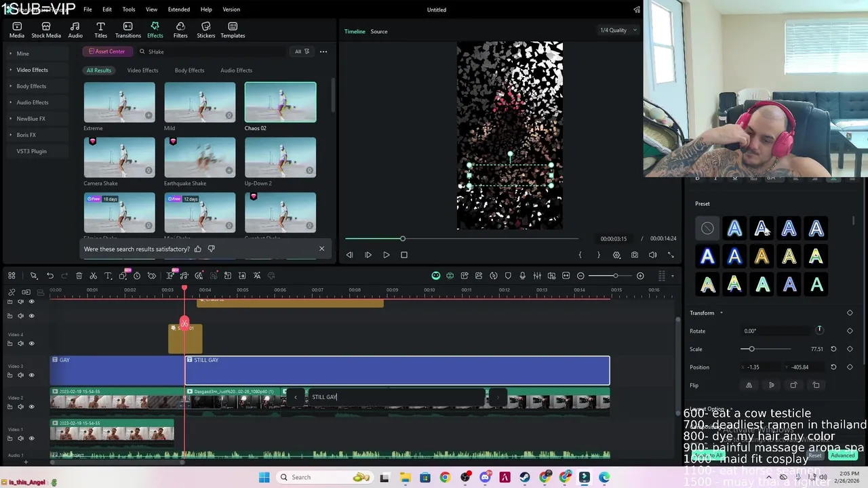Reset the Scale value
Viewport: 868px width, 488px height.
(833, 349)
